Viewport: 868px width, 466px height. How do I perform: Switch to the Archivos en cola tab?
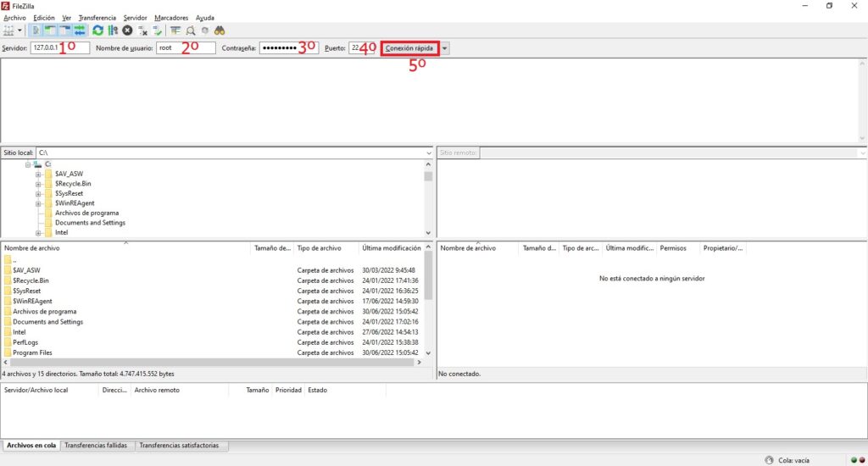(31, 446)
